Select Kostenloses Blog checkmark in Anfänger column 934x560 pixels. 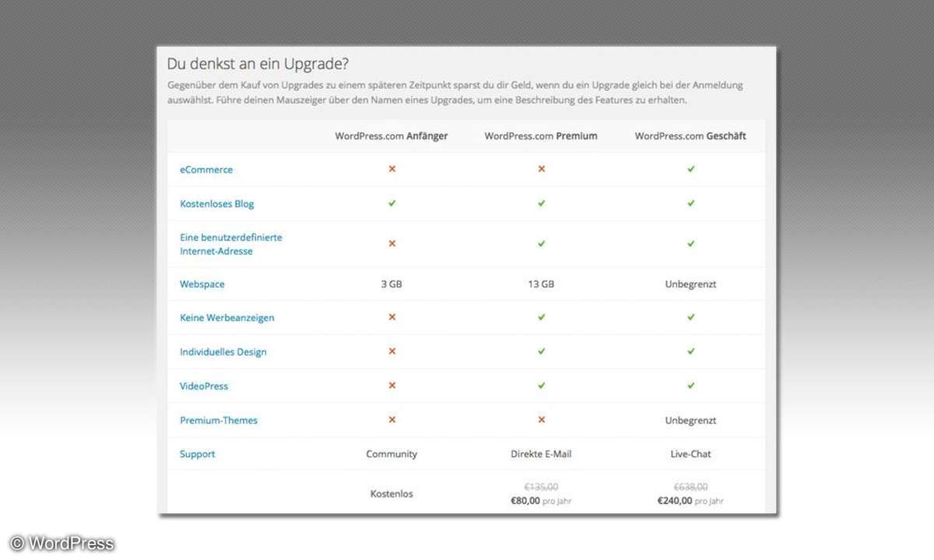(392, 203)
